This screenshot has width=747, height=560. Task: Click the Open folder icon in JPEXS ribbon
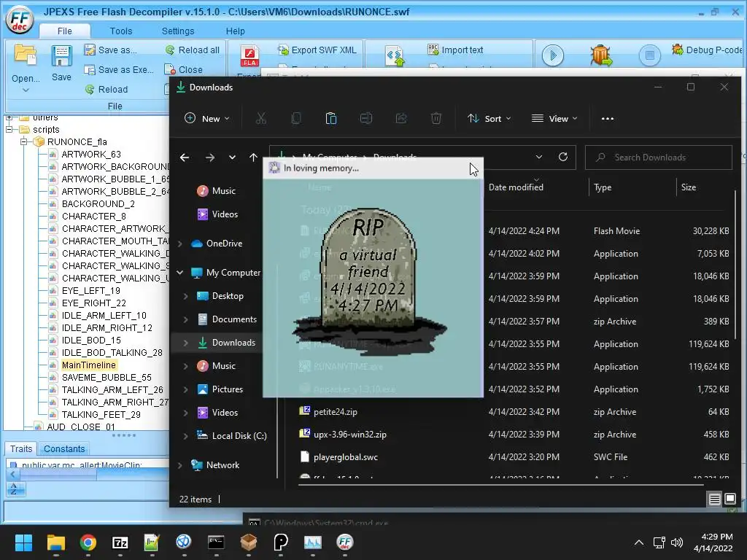click(x=26, y=55)
